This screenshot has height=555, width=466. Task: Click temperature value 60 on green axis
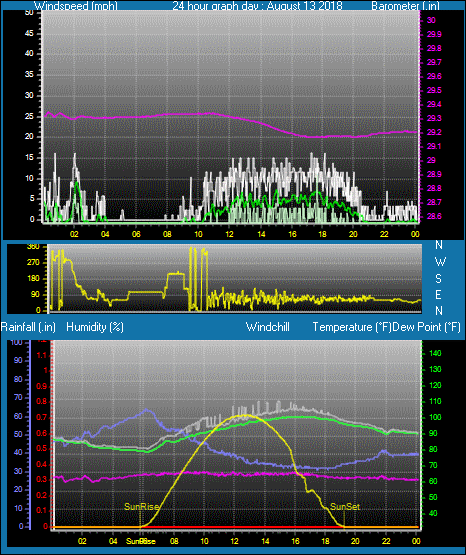click(433, 481)
